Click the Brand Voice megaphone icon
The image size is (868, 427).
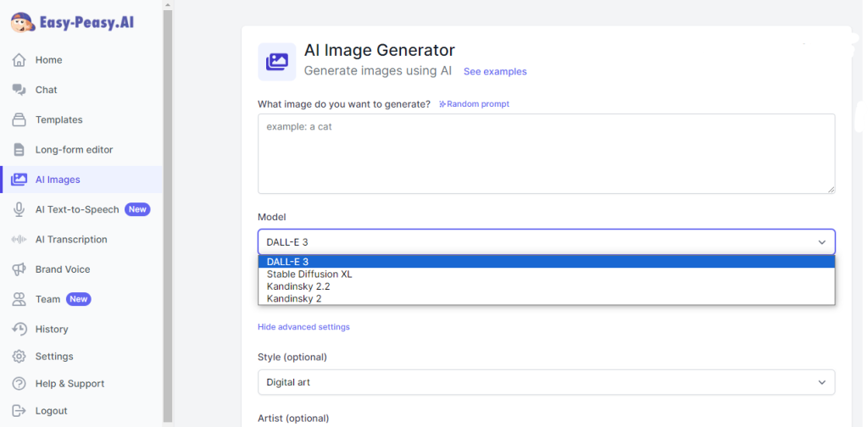19,269
